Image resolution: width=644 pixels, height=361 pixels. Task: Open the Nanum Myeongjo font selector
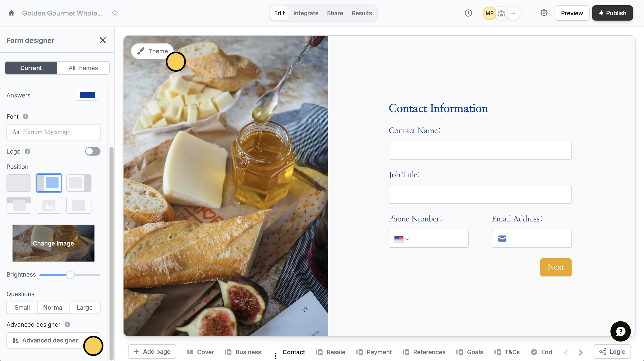(x=53, y=132)
